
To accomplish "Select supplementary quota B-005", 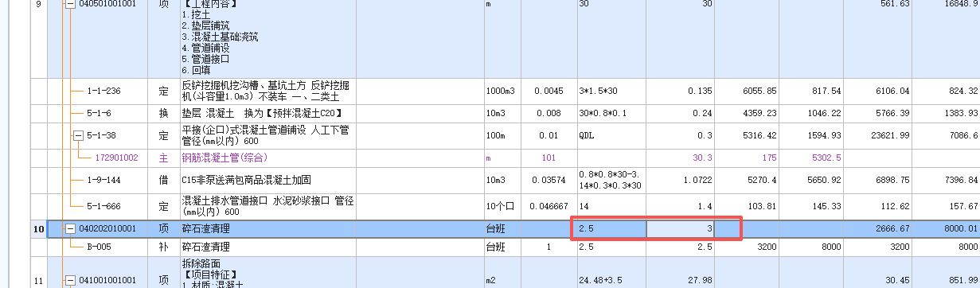I will [x=99, y=247].
